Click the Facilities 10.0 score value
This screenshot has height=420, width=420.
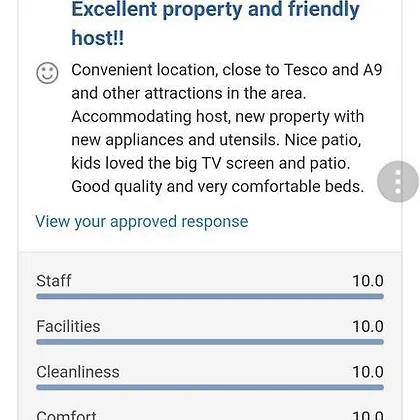point(368,326)
